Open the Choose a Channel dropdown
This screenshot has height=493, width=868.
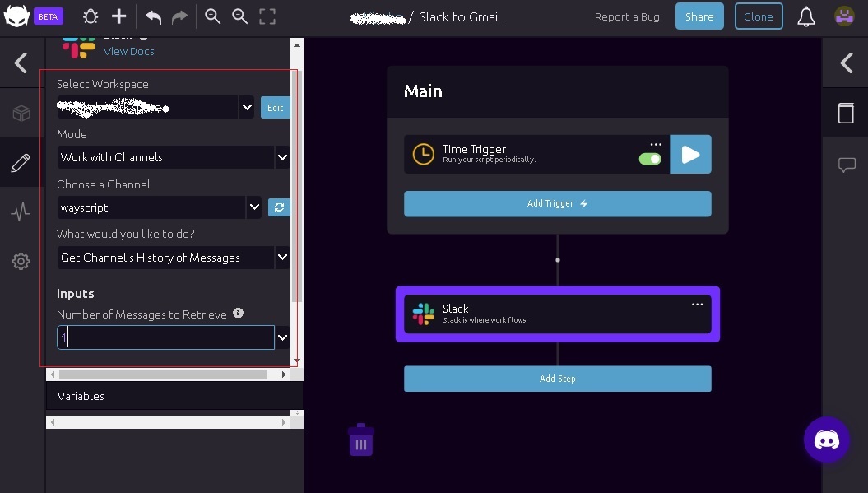tap(254, 207)
